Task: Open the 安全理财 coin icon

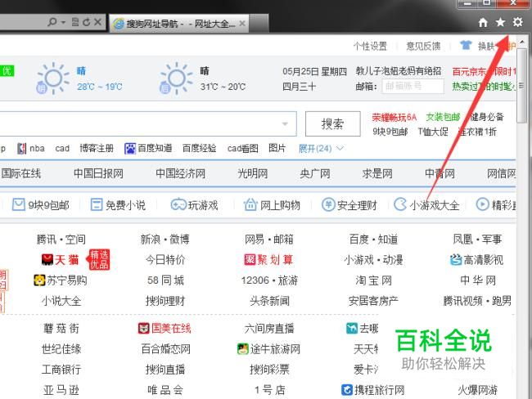Action: (328, 204)
